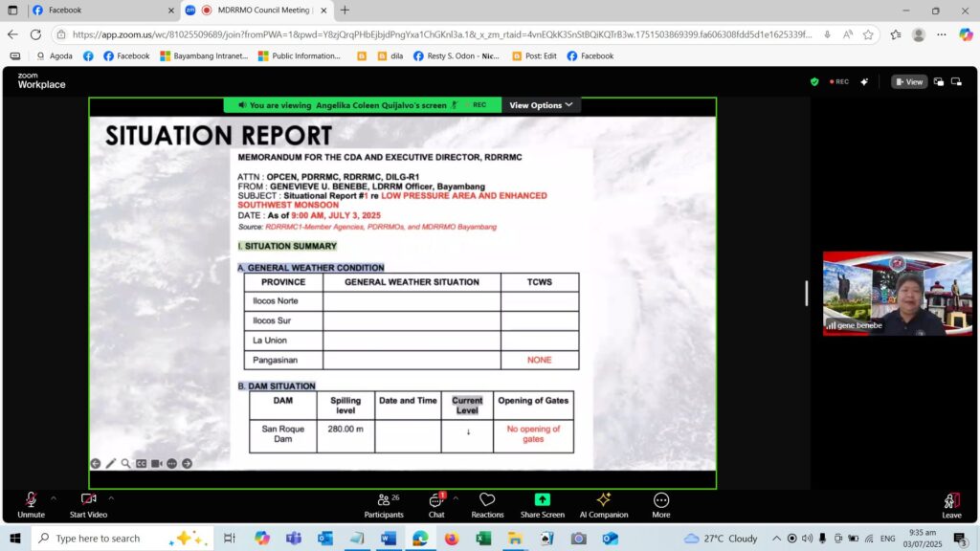Click the green Share Screen button
This screenshot has width=980, height=551.
(542, 505)
